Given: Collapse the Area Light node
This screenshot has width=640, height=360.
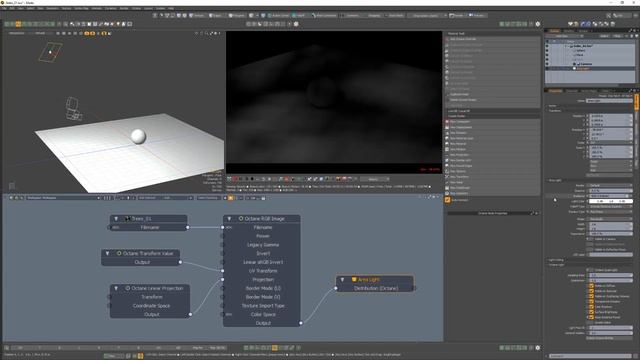Looking at the screenshot, I should tap(342, 280).
